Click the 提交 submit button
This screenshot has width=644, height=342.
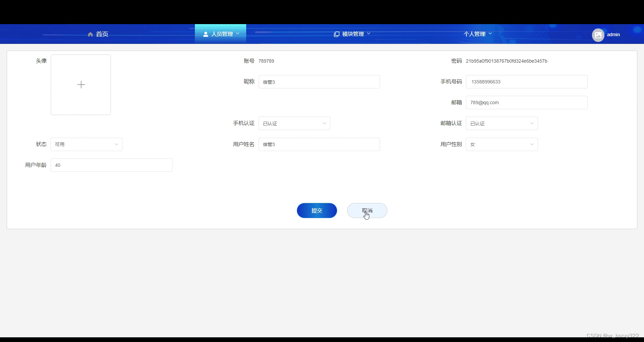[x=317, y=211]
